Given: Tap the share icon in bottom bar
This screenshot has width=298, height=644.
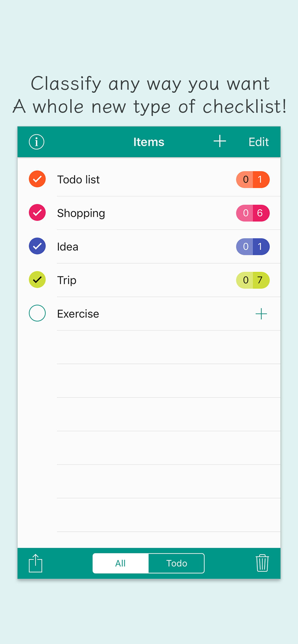Looking at the screenshot, I should (x=36, y=563).
